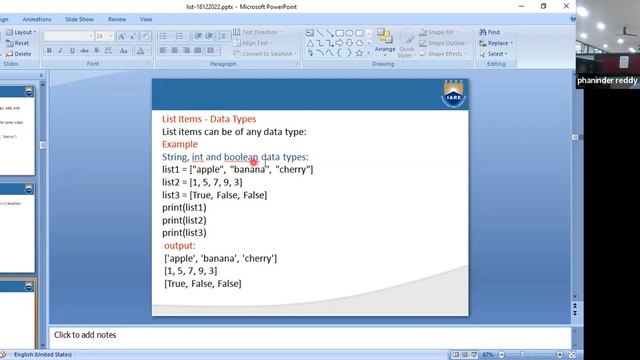This screenshot has height=360, width=640.
Task: Click the 'English (United States)' language indicator
Action: [43, 355]
